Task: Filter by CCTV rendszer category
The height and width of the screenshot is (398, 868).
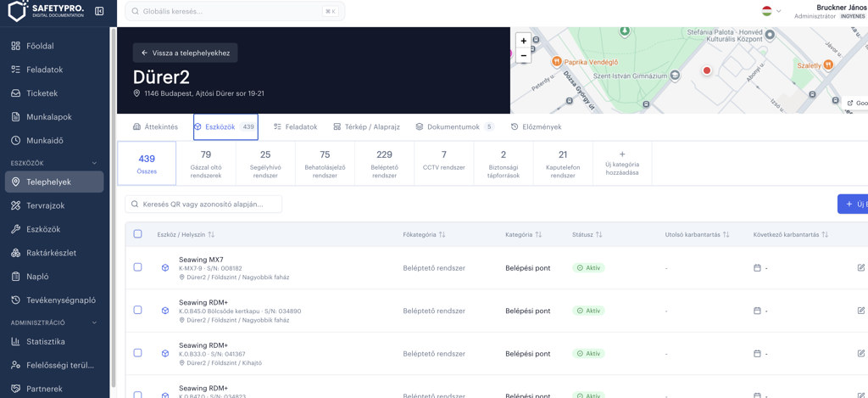Action: tap(444, 163)
